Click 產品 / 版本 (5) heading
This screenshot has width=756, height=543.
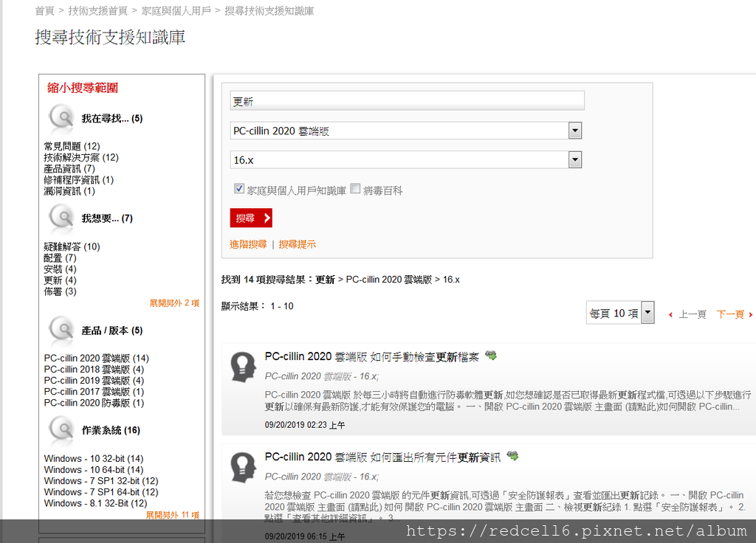pos(112,331)
